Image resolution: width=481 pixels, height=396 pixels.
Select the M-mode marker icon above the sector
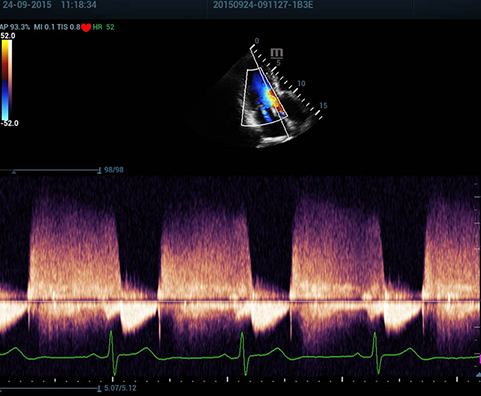[x=277, y=53]
